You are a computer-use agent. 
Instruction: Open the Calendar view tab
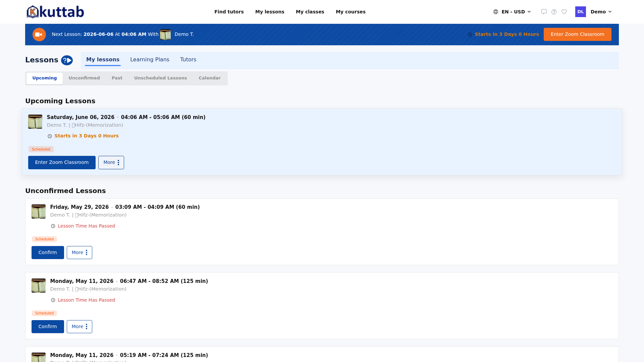(x=210, y=78)
